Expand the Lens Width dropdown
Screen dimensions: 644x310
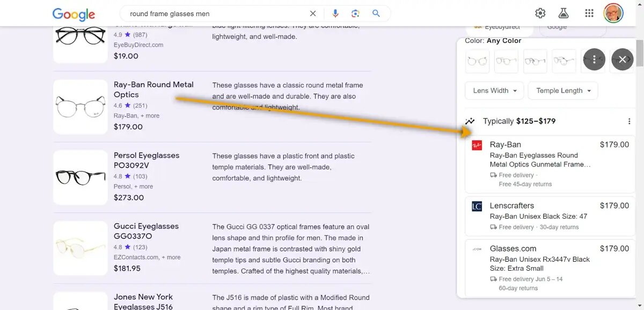click(494, 91)
